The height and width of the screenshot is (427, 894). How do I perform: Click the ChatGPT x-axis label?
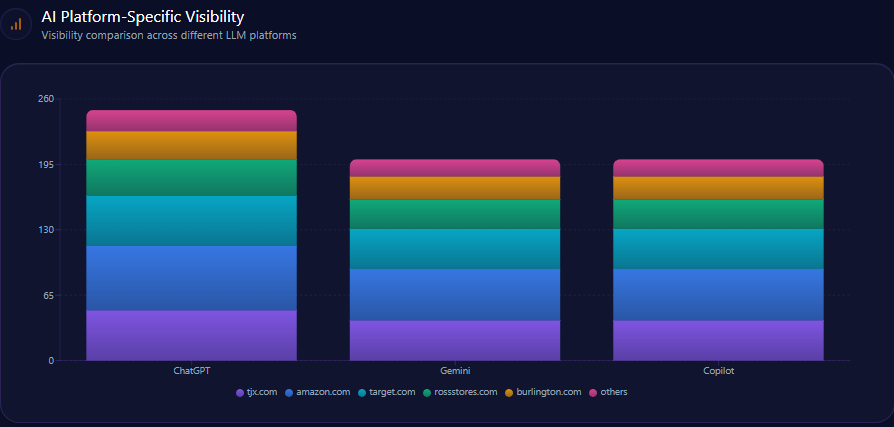(x=191, y=371)
